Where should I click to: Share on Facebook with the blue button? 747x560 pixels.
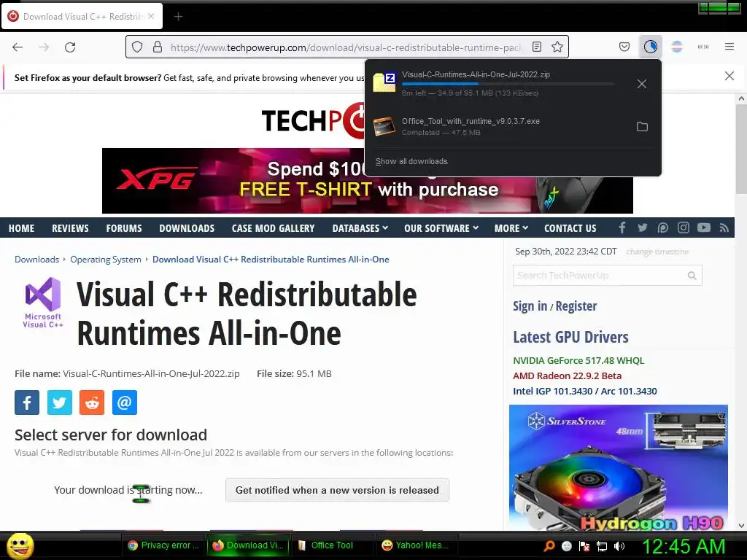pos(27,402)
